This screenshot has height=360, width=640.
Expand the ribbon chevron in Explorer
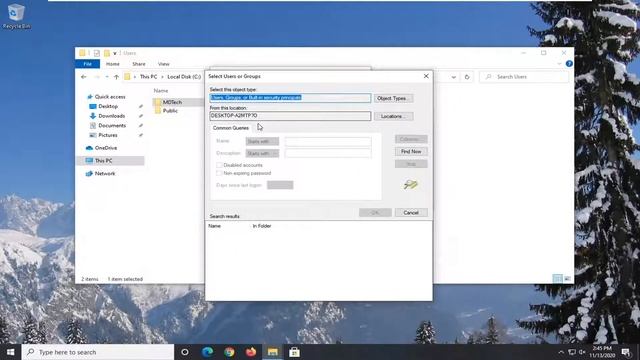[559, 64]
